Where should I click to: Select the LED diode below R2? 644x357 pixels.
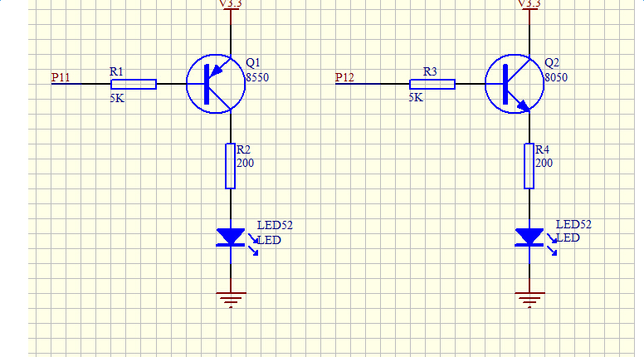point(231,237)
